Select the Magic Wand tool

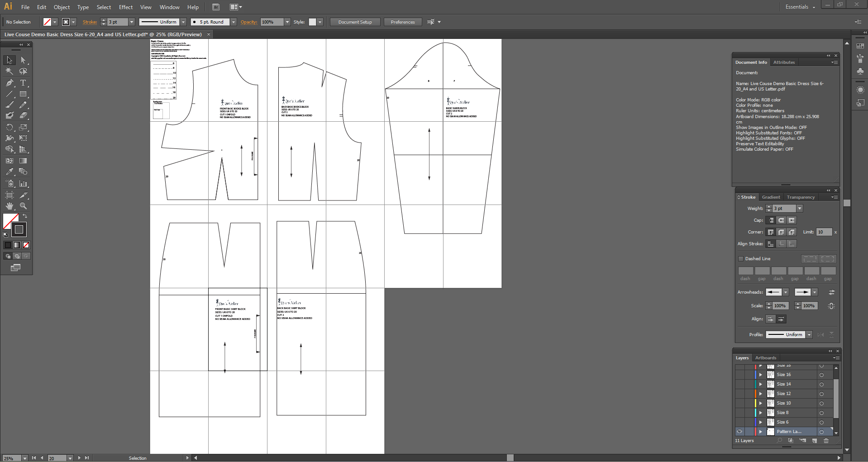[x=10, y=71]
